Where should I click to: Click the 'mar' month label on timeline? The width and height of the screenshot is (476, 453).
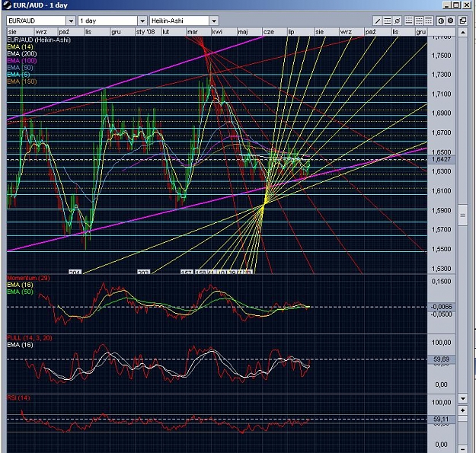193,32
